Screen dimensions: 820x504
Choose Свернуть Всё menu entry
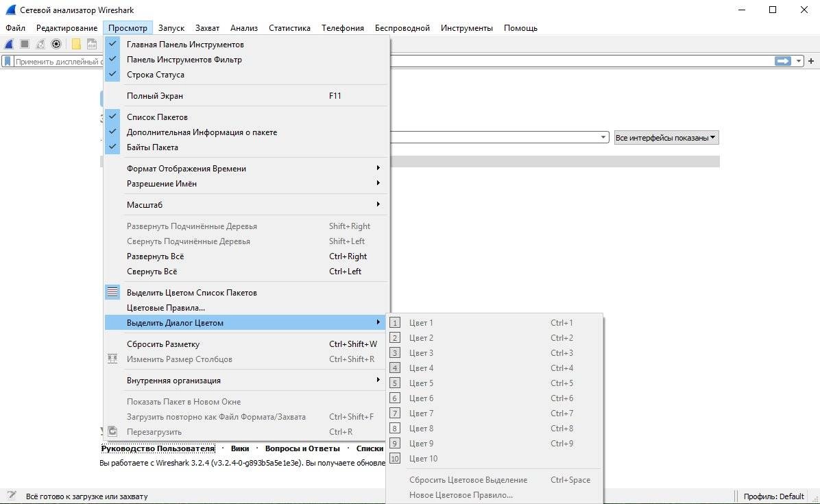coord(246,272)
